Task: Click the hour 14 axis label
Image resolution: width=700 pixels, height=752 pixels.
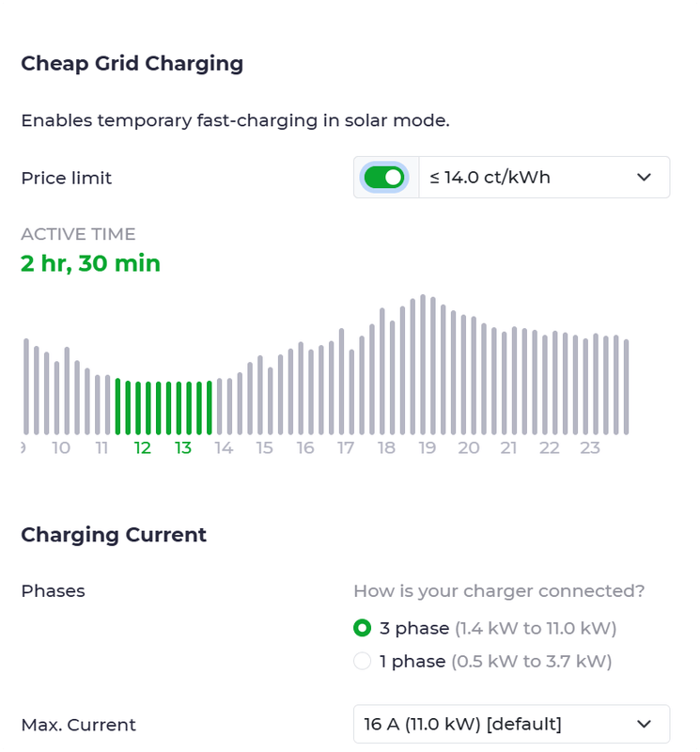Action: (224, 448)
